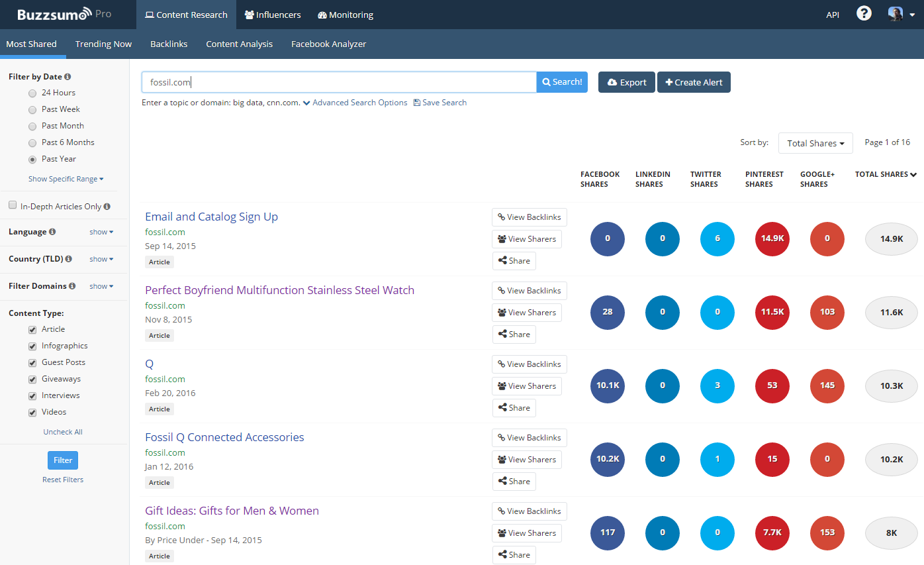The width and height of the screenshot is (924, 565).
Task: Open the Total Shares sort dropdown
Action: click(815, 143)
